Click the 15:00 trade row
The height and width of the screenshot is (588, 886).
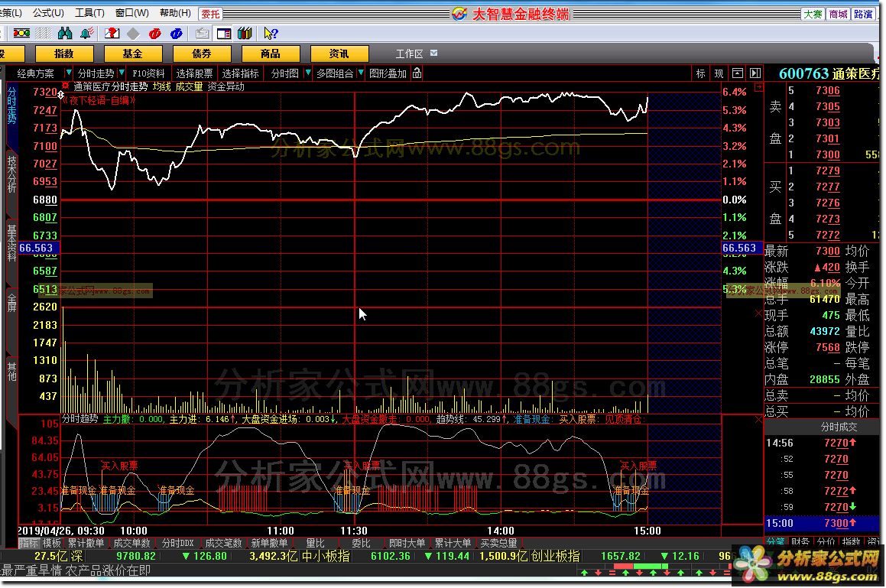pyautogui.click(x=822, y=523)
